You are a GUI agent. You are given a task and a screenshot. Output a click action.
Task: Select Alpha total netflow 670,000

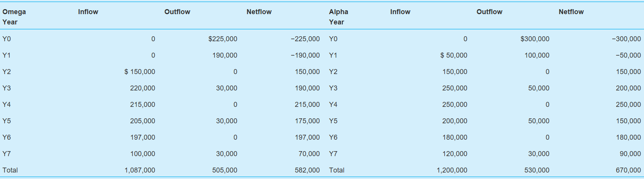[x=628, y=170]
